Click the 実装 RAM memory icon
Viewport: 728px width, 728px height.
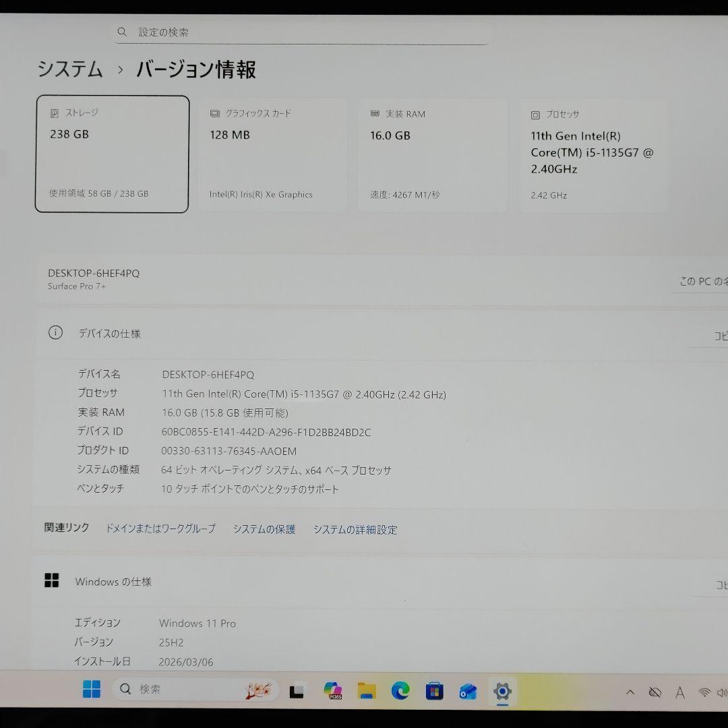pos(375,113)
